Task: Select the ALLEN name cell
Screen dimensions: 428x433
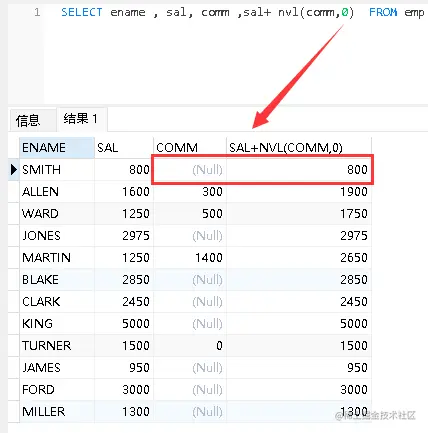Action: [57, 192]
